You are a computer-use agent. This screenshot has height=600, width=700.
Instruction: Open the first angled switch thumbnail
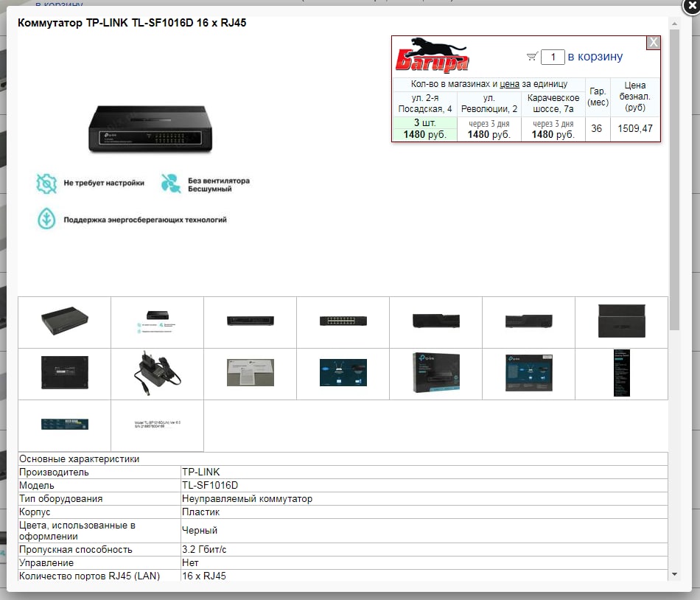coord(64,322)
